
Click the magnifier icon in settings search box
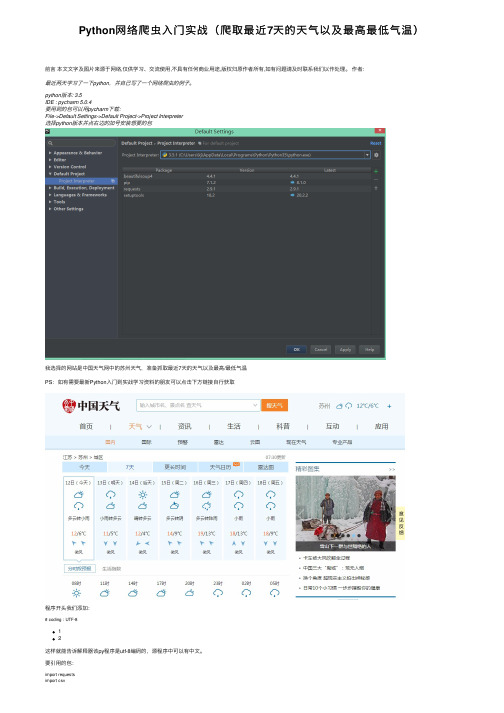(50, 143)
